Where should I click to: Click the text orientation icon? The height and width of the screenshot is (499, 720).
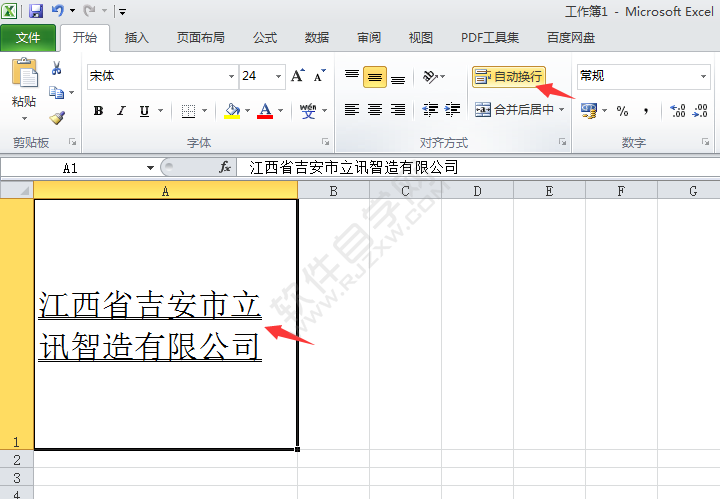coord(430,76)
